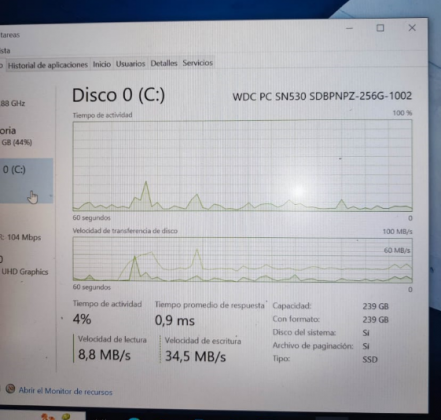Open the Inicio tab
The height and width of the screenshot is (420, 441).
pyautogui.click(x=102, y=64)
